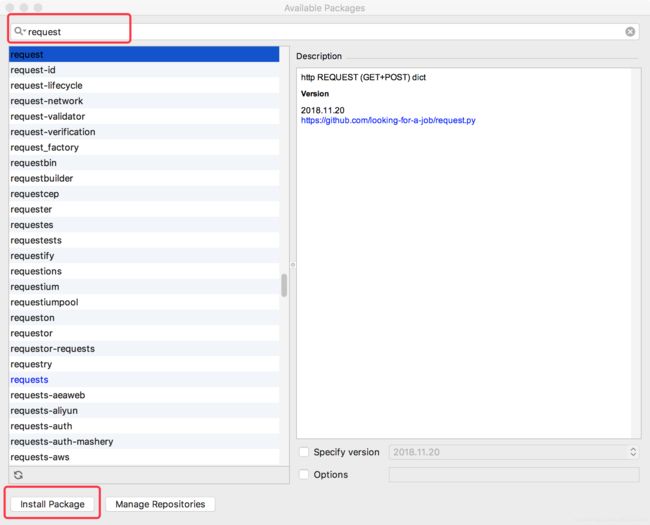Viewport: 650px width, 525px height.
Task: Select the request_factory package
Action: pyautogui.click(x=144, y=147)
